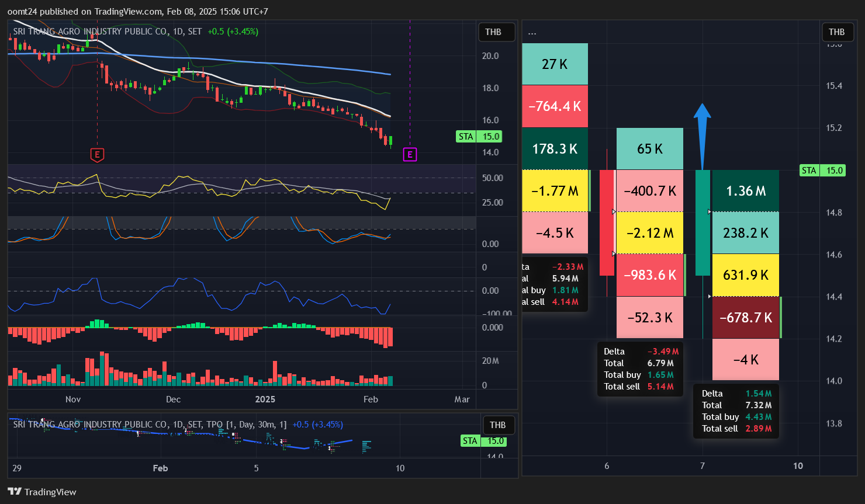Click the −2.33 M delta in the cut-off box
Screen dimensions: 865x504
[568, 267]
